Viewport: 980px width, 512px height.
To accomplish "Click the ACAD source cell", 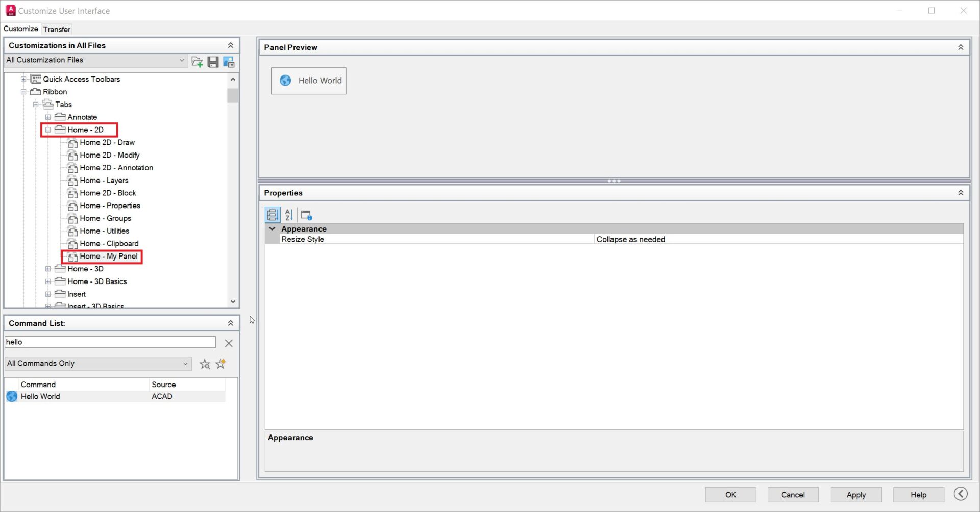I will 162,396.
